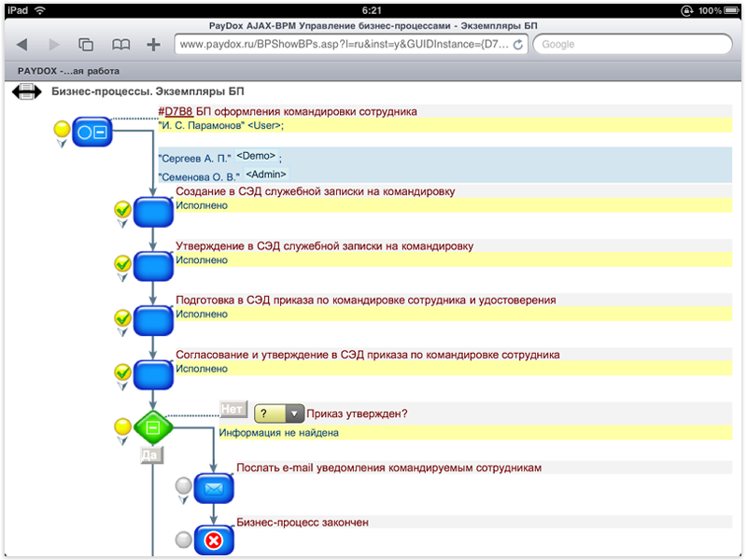Click the double-arrow width toggle icon
The width and height of the screenshot is (747, 560).
25,91
